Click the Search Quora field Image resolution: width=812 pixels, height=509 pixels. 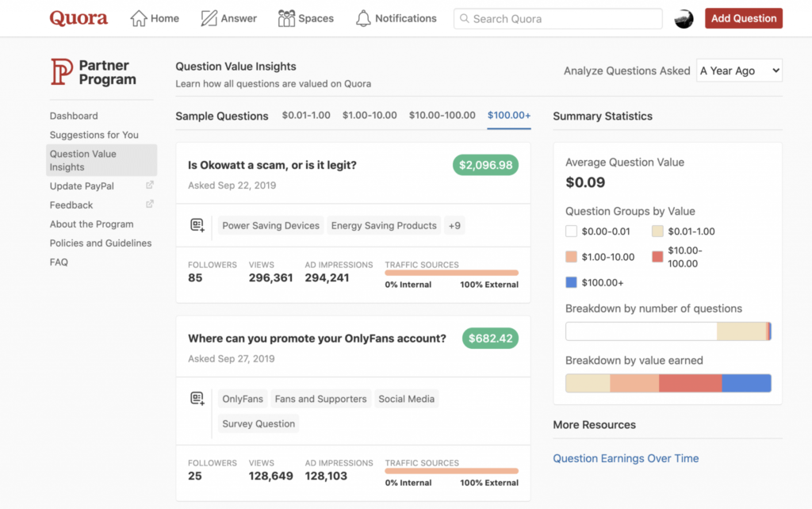[557, 19]
